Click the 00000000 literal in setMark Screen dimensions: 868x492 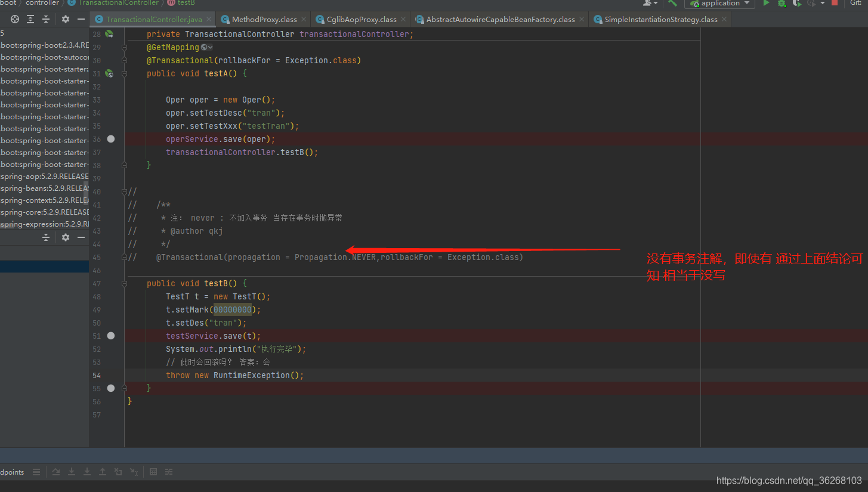[233, 310]
